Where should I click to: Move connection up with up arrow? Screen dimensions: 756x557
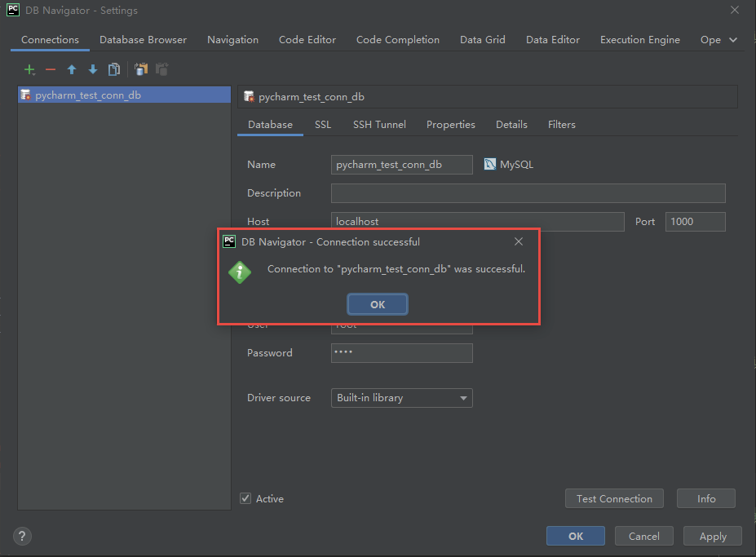72,69
